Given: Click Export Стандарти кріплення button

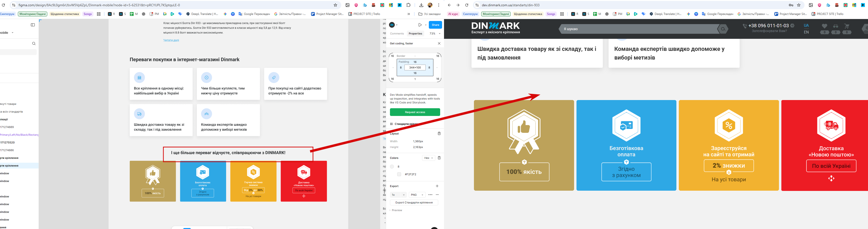Looking at the screenshot, I should coord(414,202).
